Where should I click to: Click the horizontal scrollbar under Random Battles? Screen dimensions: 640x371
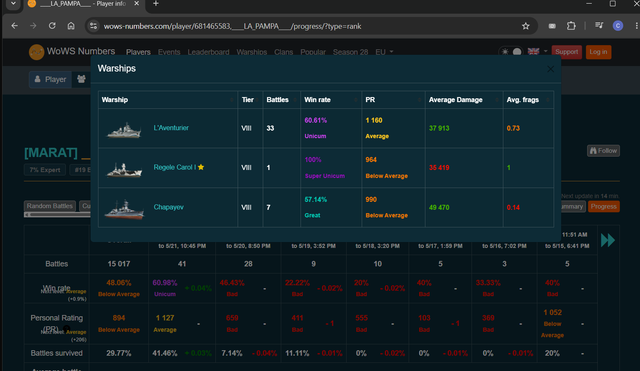57,215
